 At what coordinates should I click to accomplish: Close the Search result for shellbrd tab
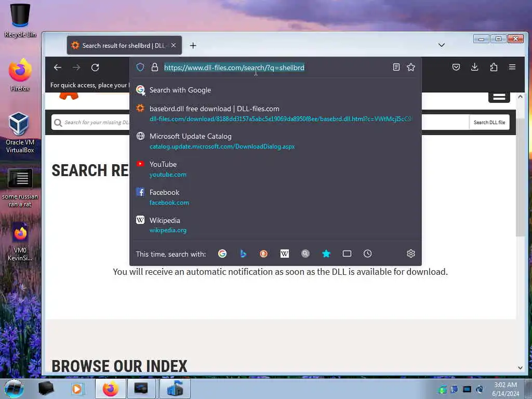click(174, 45)
